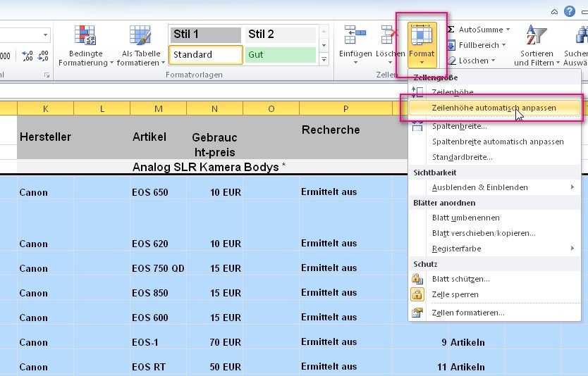Click the AutoSumme sigma icon

(451, 29)
